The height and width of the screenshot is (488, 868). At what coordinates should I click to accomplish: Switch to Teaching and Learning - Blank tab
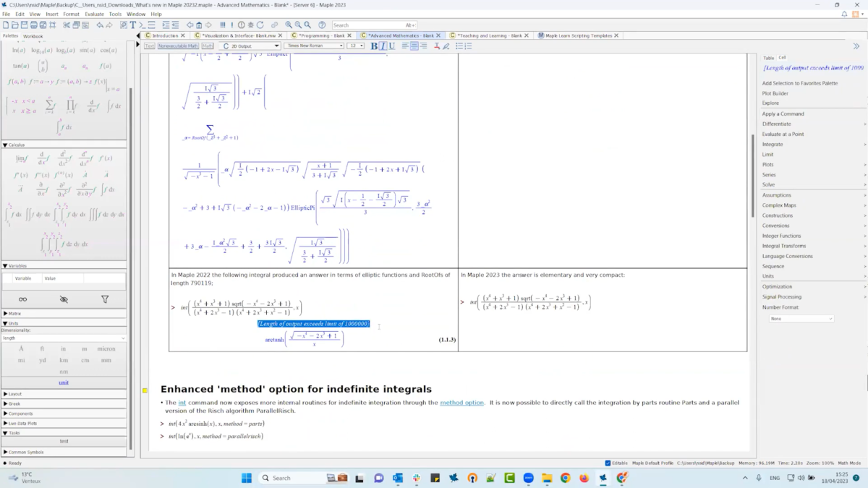[x=489, y=35]
